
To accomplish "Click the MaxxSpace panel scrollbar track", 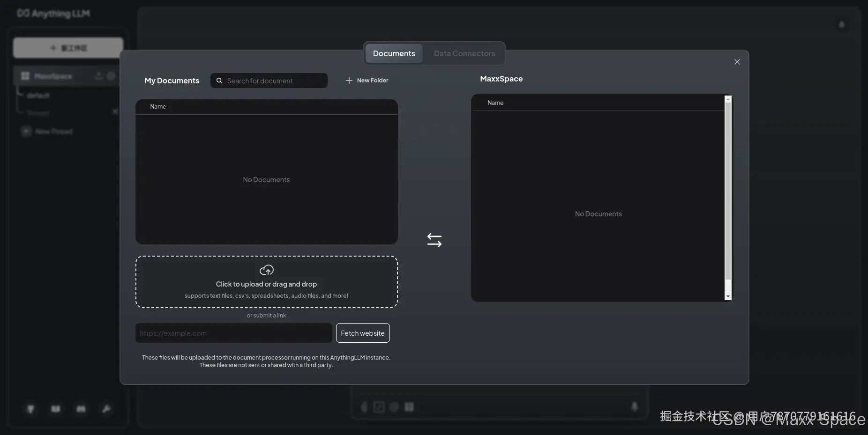I will coord(728,198).
